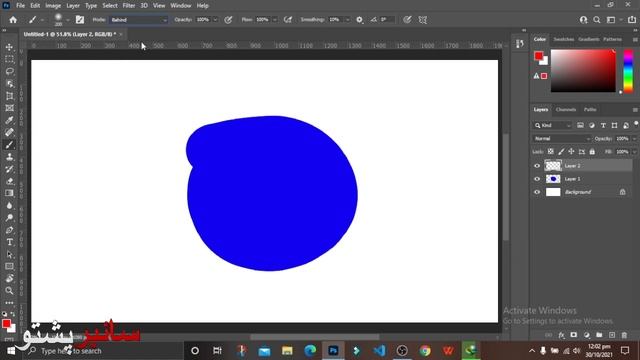640x360 pixels.
Task: Select the Frame tool
Action: point(9,108)
